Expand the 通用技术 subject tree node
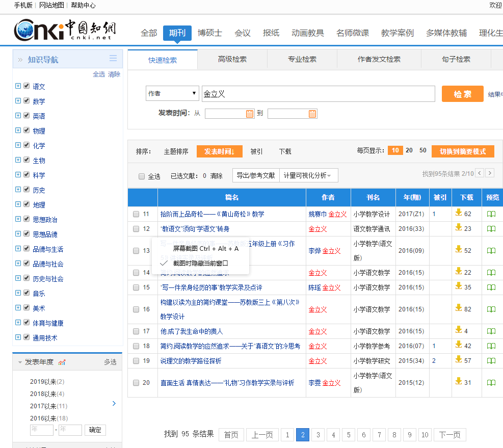The height and width of the screenshot is (448, 503). 18,337
